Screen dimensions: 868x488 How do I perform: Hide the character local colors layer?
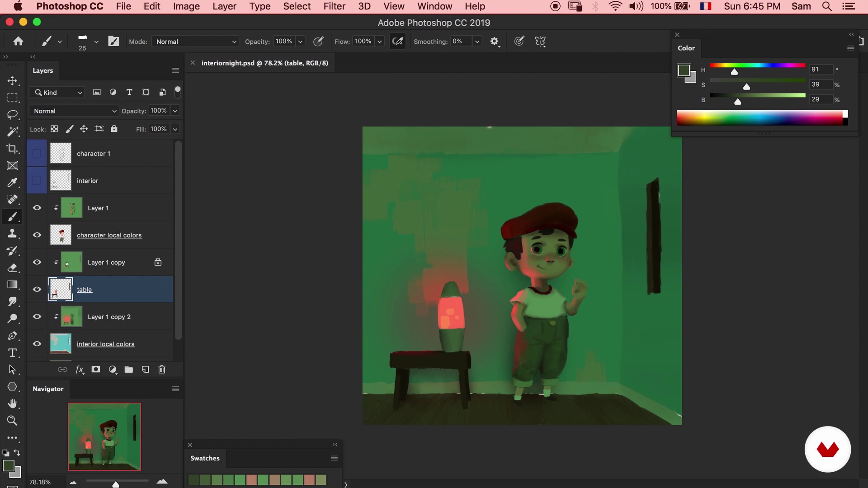[x=37, y=235]
